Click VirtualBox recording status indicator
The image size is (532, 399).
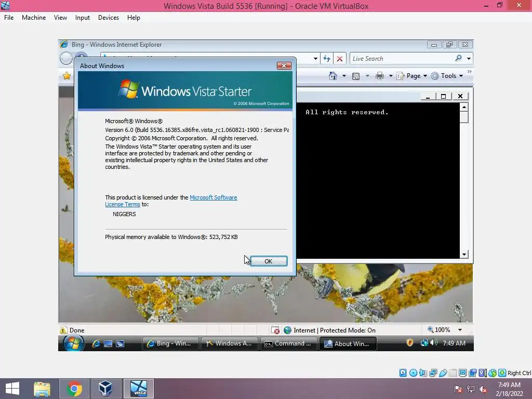472,373
